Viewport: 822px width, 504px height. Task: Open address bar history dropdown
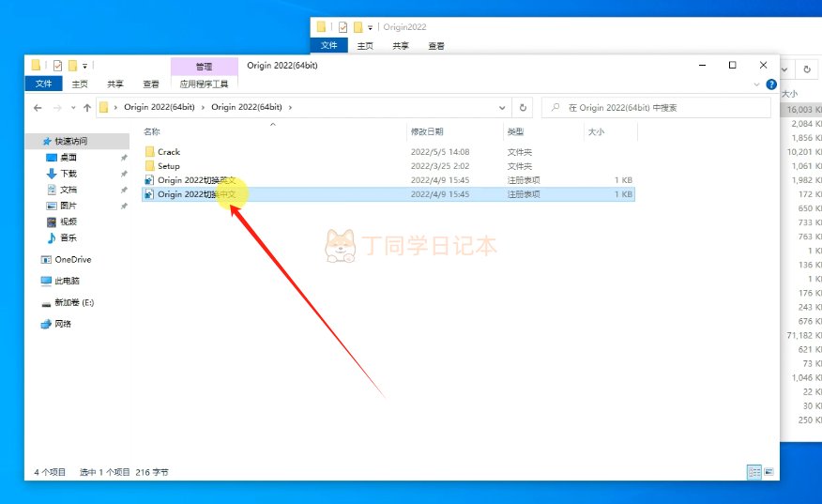502,108
